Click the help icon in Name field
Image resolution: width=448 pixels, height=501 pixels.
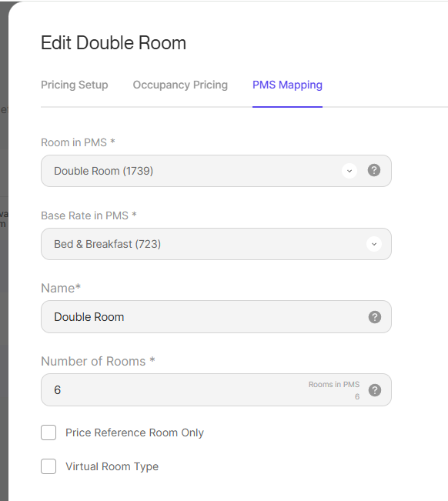pos(375,317)
